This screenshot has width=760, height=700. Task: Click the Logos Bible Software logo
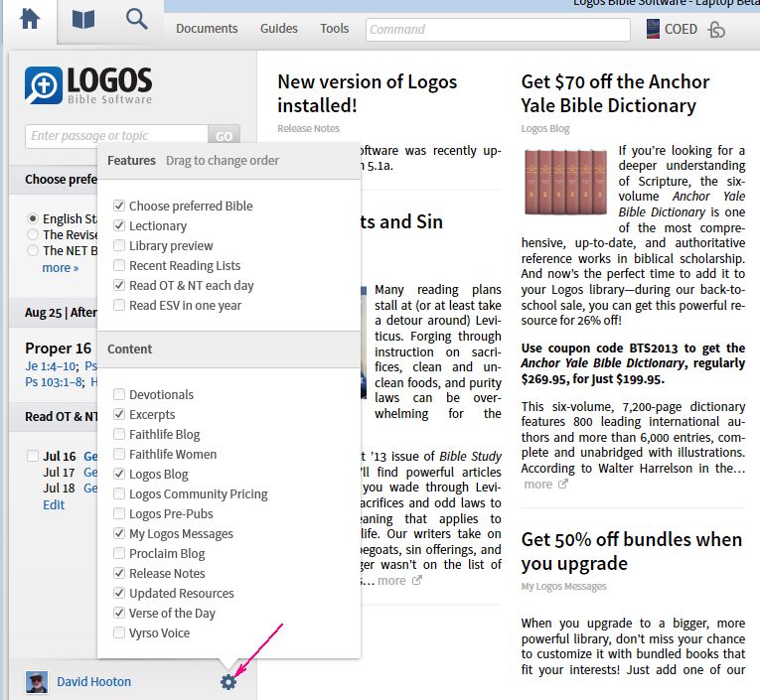click(88, 85)
